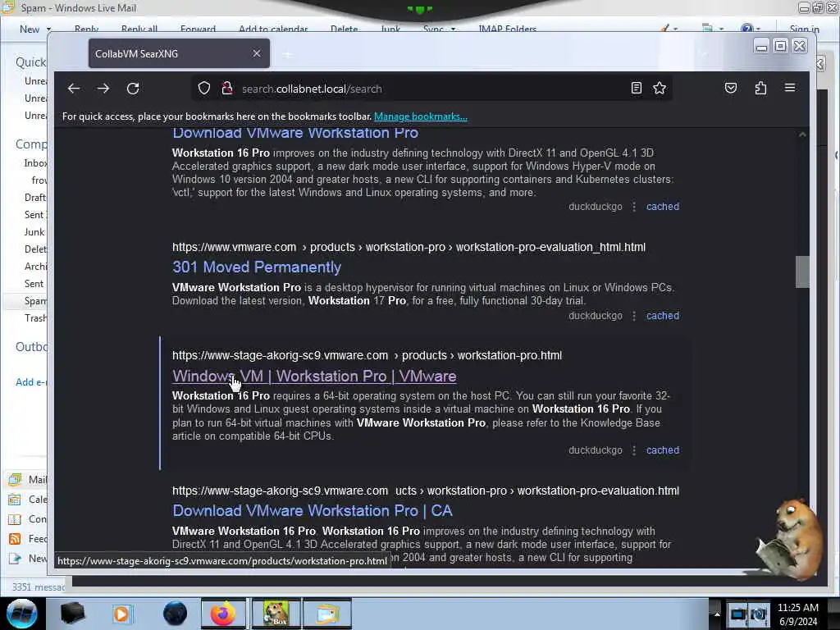Viewport: 840px width, 630px height.
Task: Click Sign in in Windows Live Mail
Action: 804,30
